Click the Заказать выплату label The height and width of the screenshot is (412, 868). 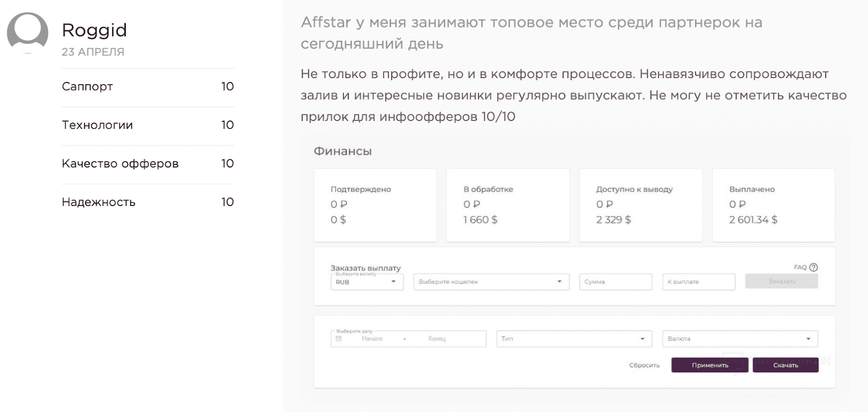click(x=366, y=268)
